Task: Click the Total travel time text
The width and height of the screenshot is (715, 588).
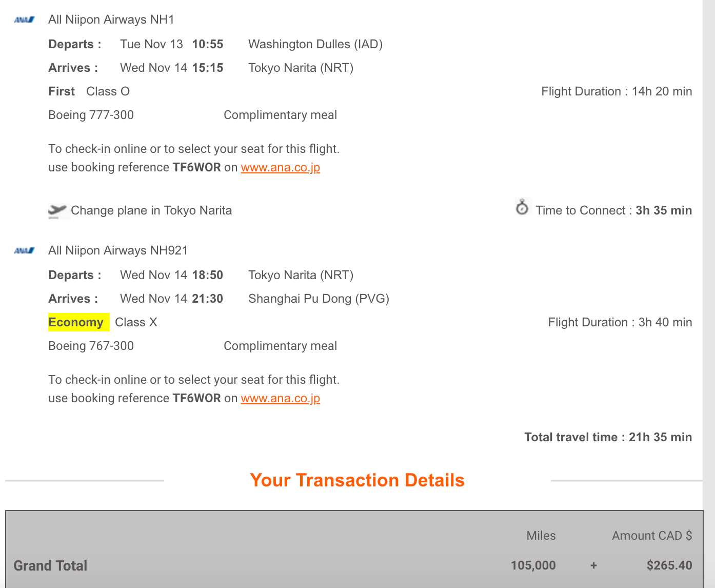Action: [608, 437]
